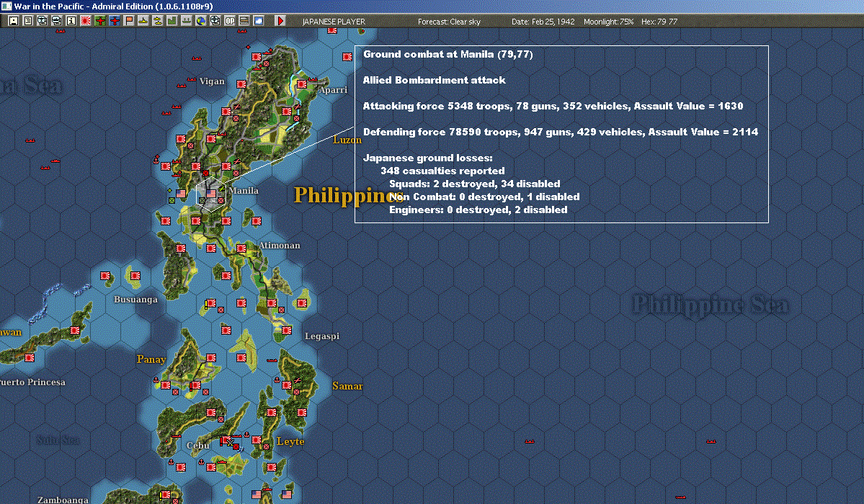864x504 pixels.
Task: Select red aircraft icon on blue background
Action: click(x=115, y=20)
